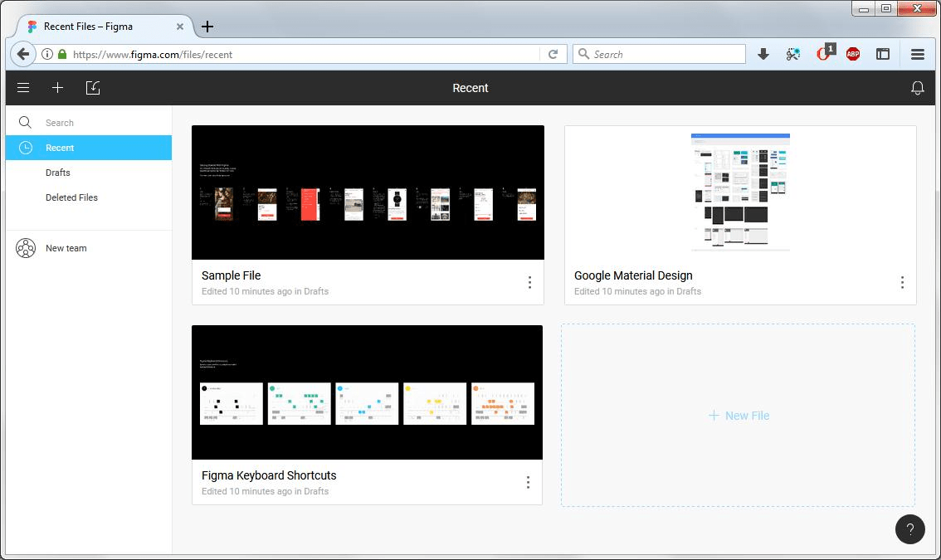
Task: Click the Figma search magnifier icon
Action: point(25,123)
